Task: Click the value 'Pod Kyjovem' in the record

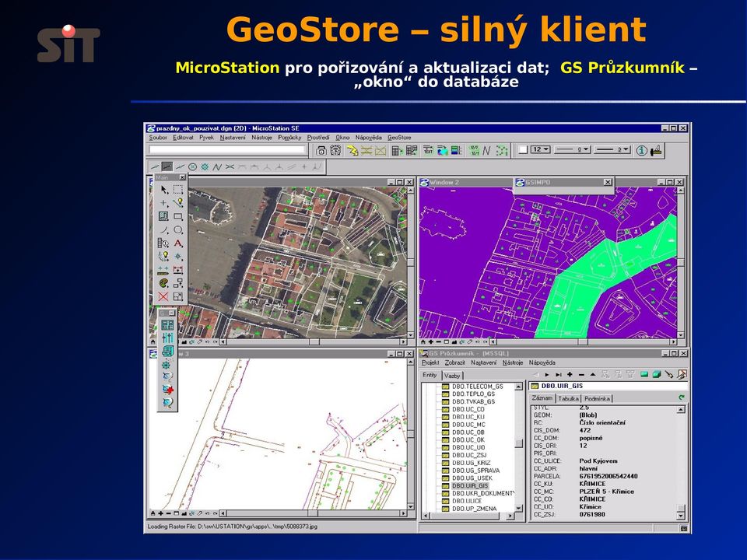Action: [598, 461]
